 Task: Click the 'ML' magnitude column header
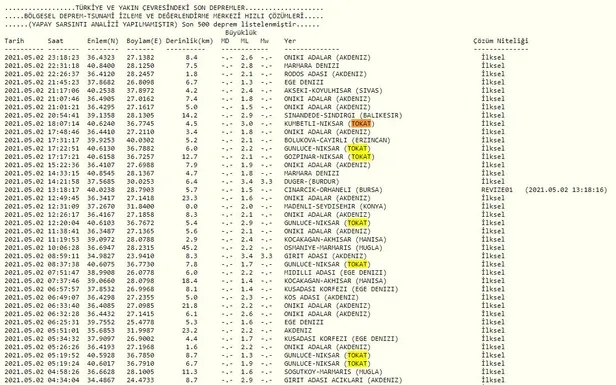[x=245, y=41]
